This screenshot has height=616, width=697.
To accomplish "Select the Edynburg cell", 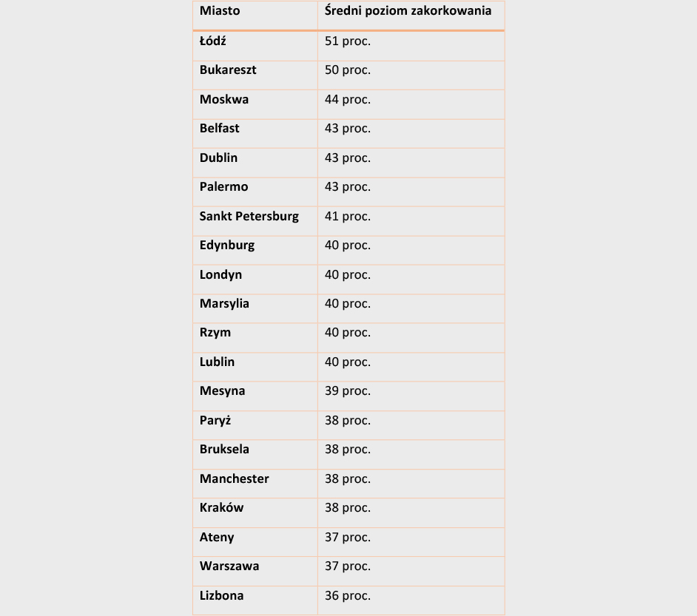I will click(226, 246).
